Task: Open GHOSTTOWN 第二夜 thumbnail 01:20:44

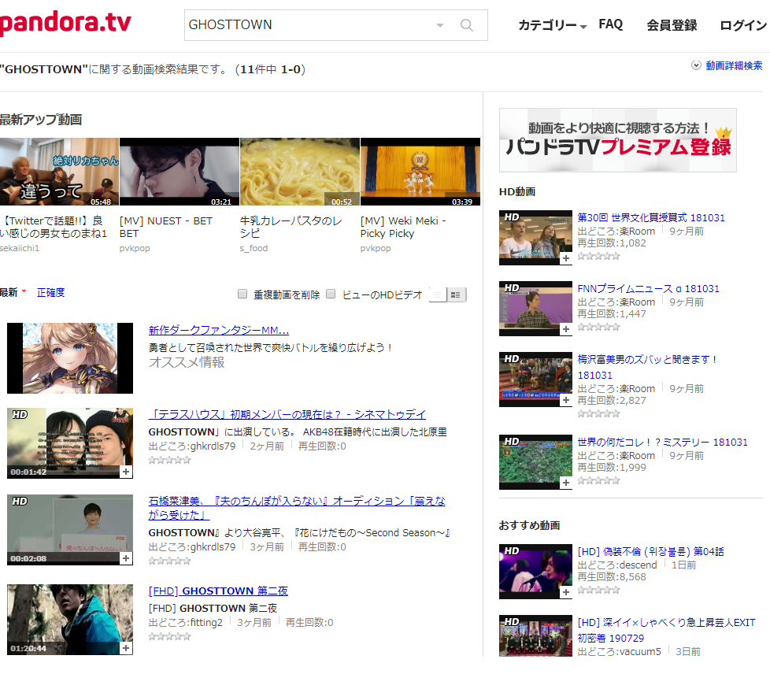Action: [x=70, y=620]
